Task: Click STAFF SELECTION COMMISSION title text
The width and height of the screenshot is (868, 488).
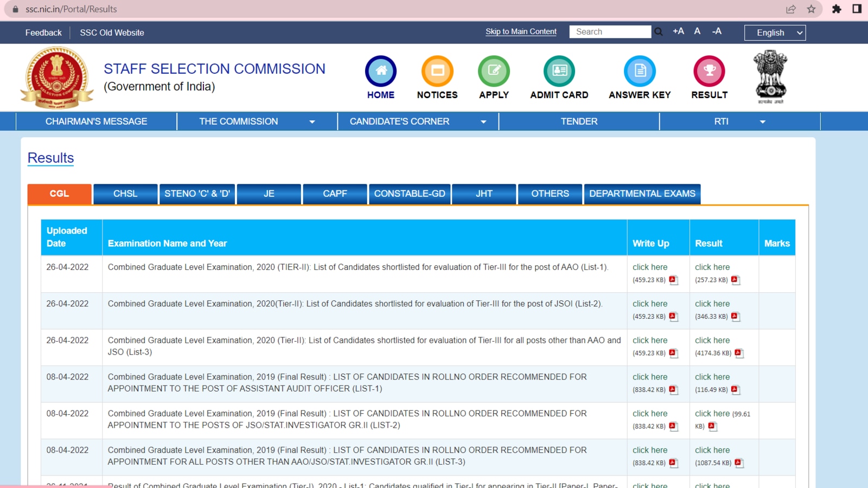Action: tap(214, 69)
